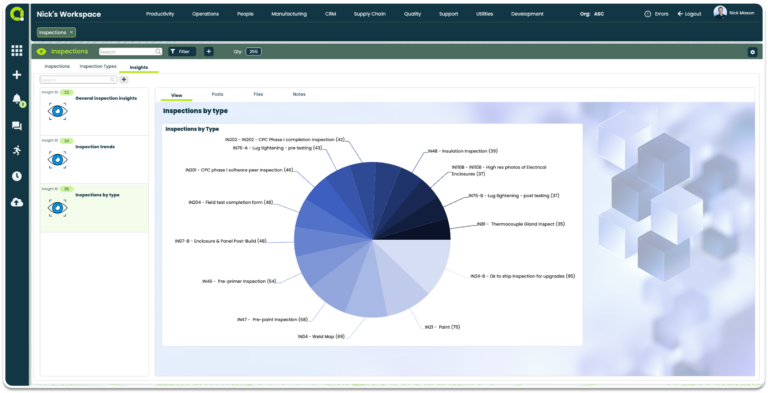Click IN48 Insulation Inspection (39) label

click(x=463, y=151)
